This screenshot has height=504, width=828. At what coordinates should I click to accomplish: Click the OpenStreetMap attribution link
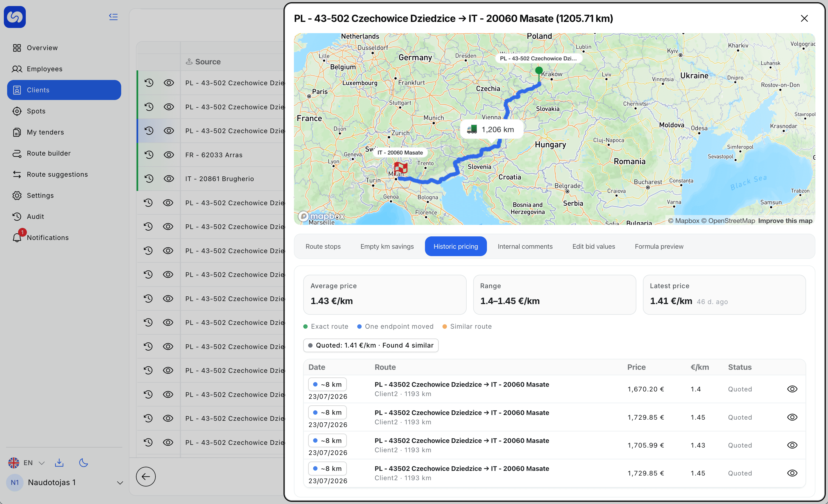coord(728,220)
